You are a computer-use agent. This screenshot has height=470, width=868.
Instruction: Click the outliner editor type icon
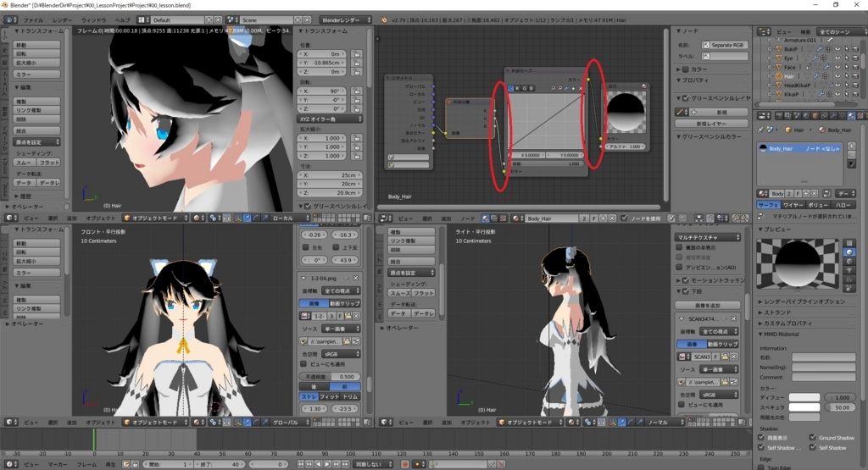(764, 31)
